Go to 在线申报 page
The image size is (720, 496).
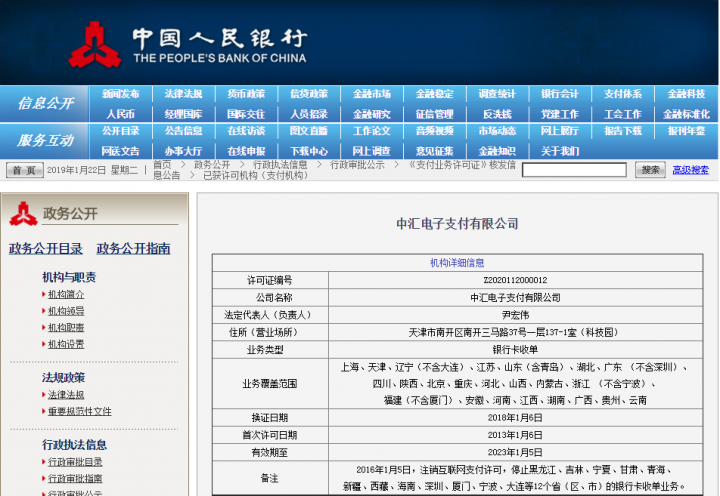pyautogui.click(x=246, y=151)
